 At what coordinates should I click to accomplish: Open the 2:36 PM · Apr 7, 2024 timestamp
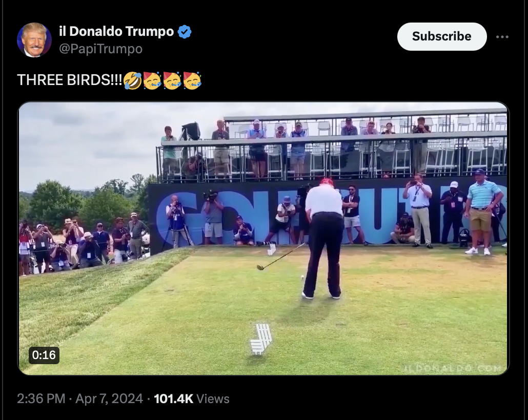click(80, 399)
